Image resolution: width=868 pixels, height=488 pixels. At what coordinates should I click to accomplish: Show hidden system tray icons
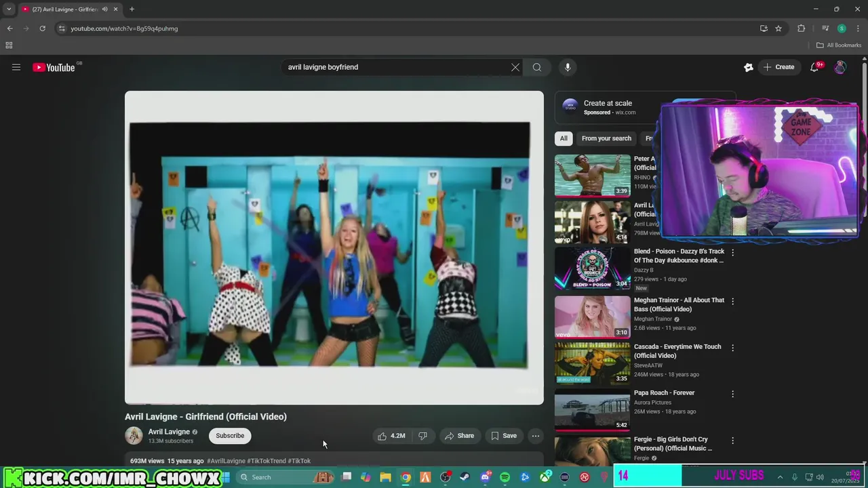point(780,477)
